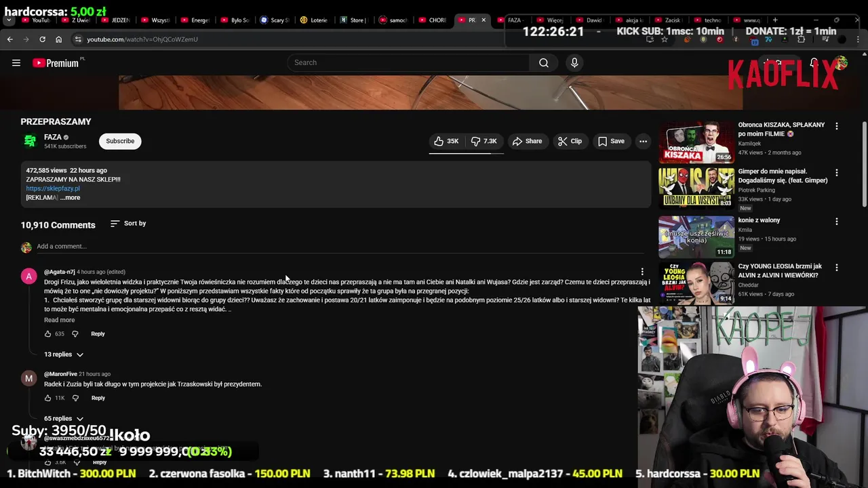Go back with browser back arrow

pos(10,39)
